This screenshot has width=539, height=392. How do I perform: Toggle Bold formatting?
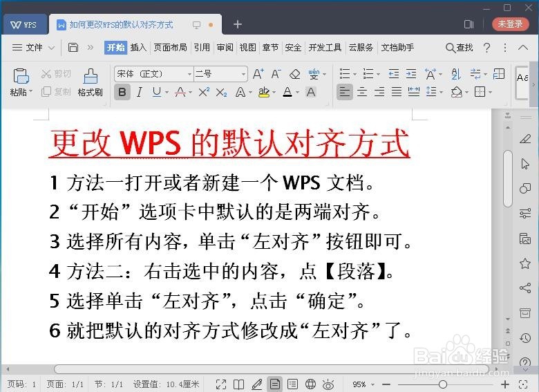[x=122, y=92]
